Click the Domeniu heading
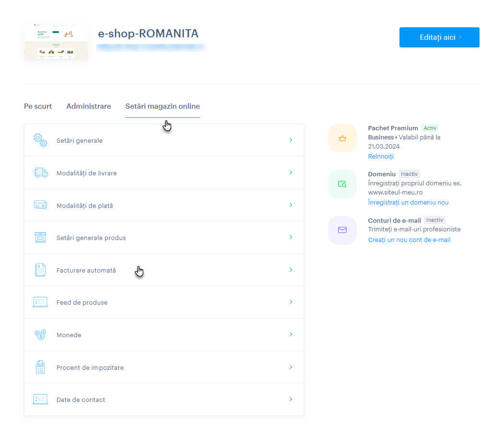 tap(382, 174)
